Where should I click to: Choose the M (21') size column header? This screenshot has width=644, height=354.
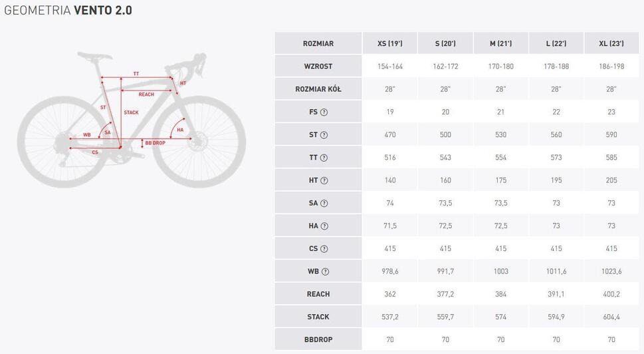click(x=500, y=43)
